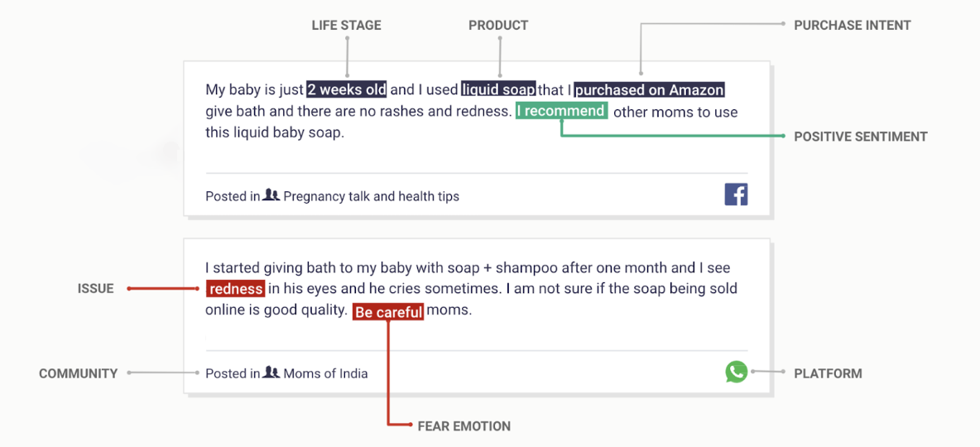980x447 pixels.
Task: Select the '2 weeks old' highlighted phrase
Action: [x=346, y=90]
